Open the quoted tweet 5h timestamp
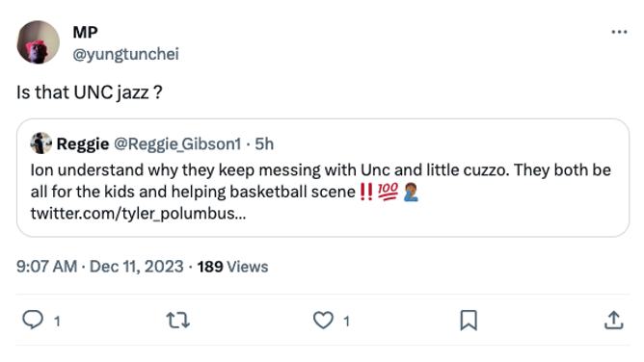 264,143
